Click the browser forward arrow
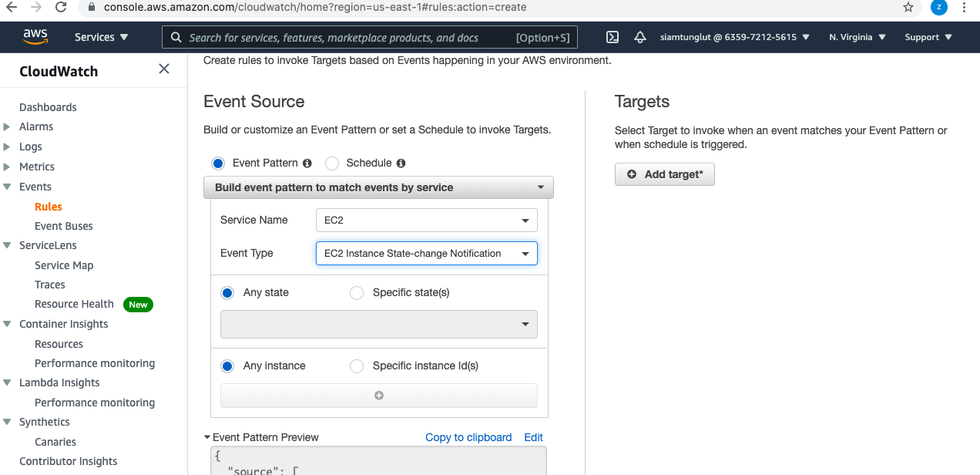The height and width of the screenshot is (475, 980). [x=36, y=7]
